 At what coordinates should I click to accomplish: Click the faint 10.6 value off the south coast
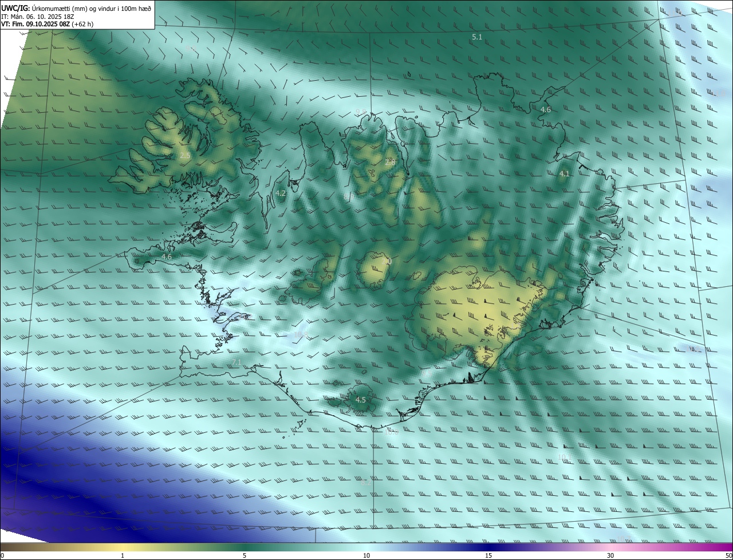point(391,432)
